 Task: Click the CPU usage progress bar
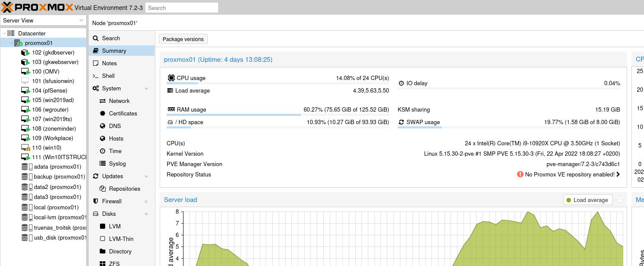point(278,83)
